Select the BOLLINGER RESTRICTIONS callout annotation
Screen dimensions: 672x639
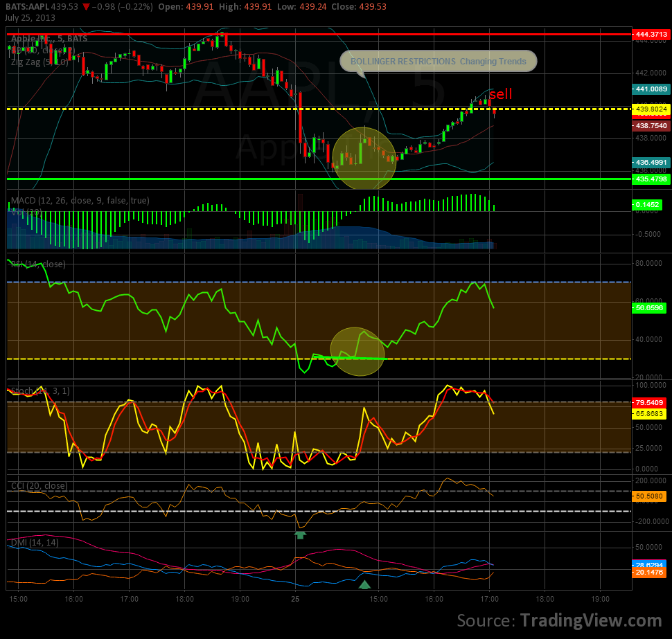(438, 61)
